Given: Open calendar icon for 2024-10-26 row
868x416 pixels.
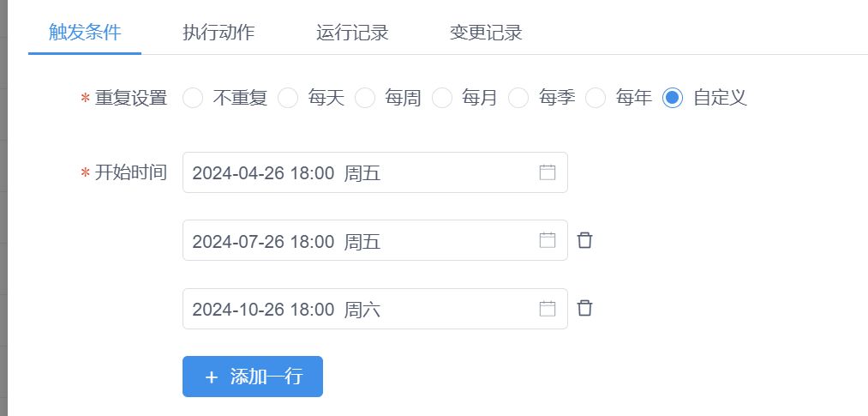Looking at the screenshot, I should tap(547, 308).
